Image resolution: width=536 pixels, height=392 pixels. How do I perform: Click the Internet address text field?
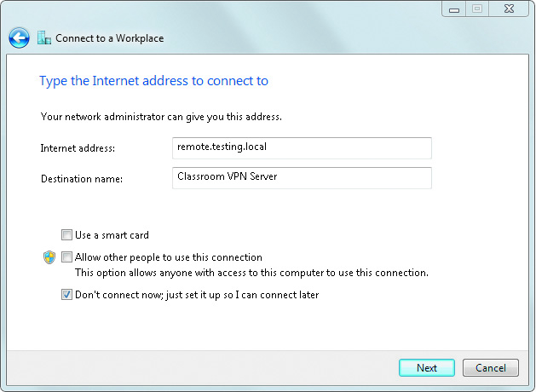[302, 148]
